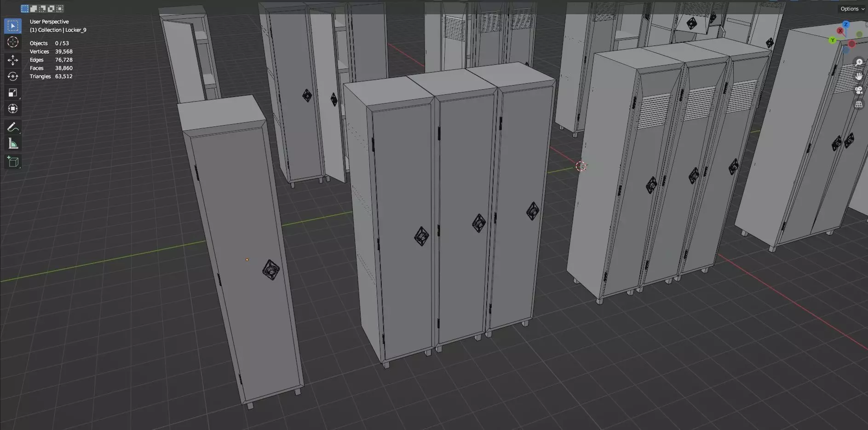Activate the Scale tool
868x430 pixels.
[x=13, y=92]
